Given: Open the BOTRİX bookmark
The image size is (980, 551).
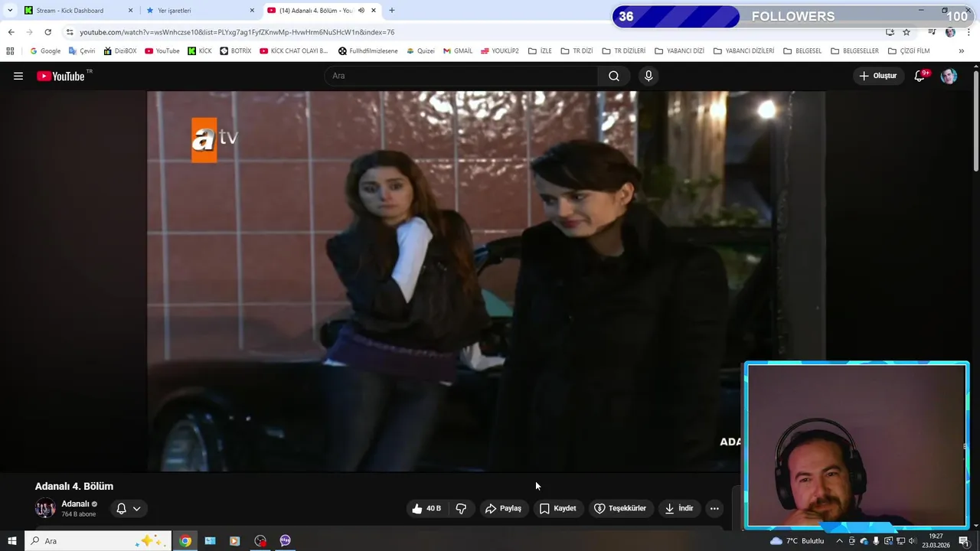Looking at the screenshot, I should tap(235, 51).
